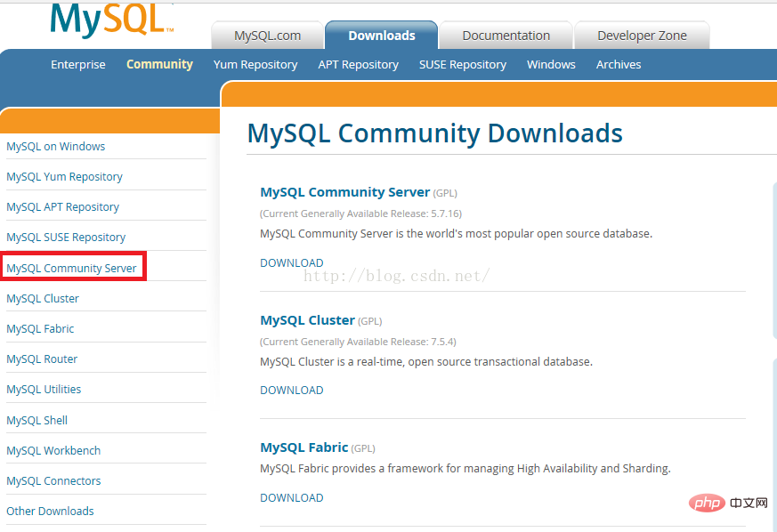777x532 pixels.
Task: Select Community in the blue navigation bar
Action: coord(159,64)
